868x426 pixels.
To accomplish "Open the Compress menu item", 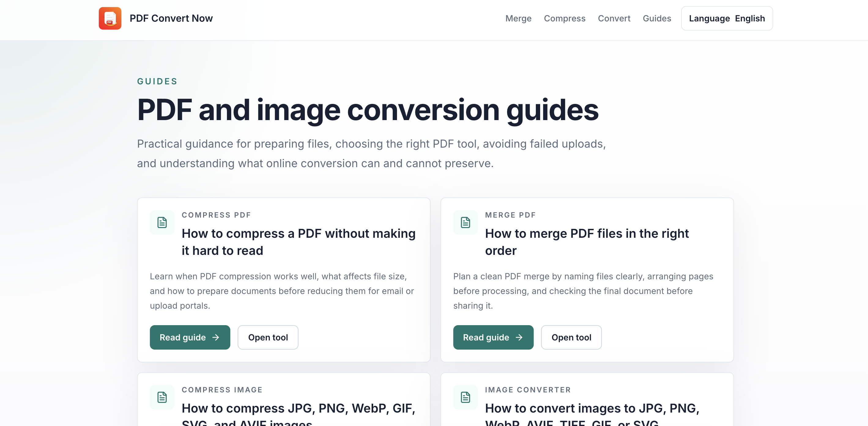I will [x=564, y=18].
